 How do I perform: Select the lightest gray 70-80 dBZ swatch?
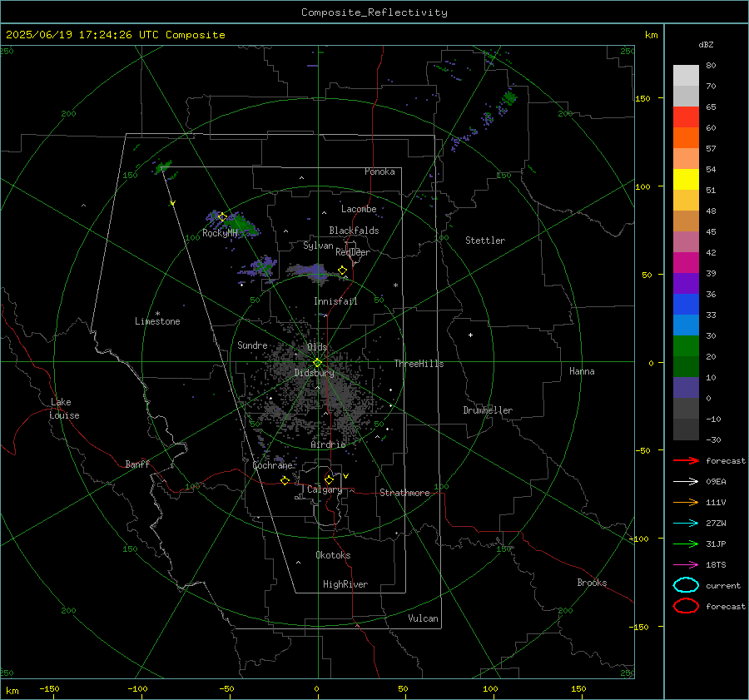click(686, 76)
